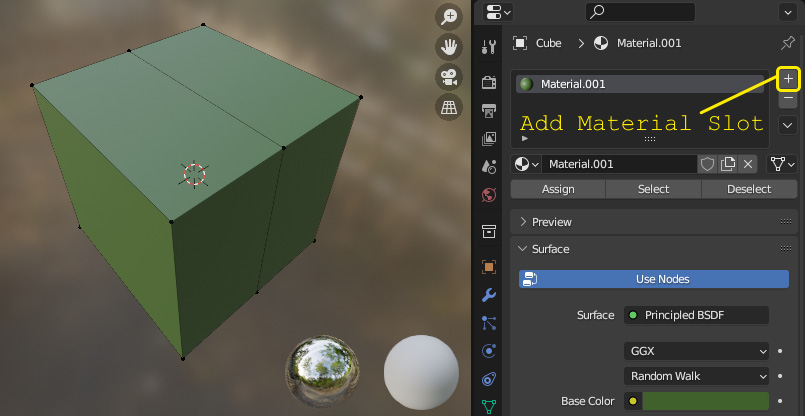This screenshot has width=805, height=416.
Task: Open the Scene properties tab
Action: tap(489, 166)
